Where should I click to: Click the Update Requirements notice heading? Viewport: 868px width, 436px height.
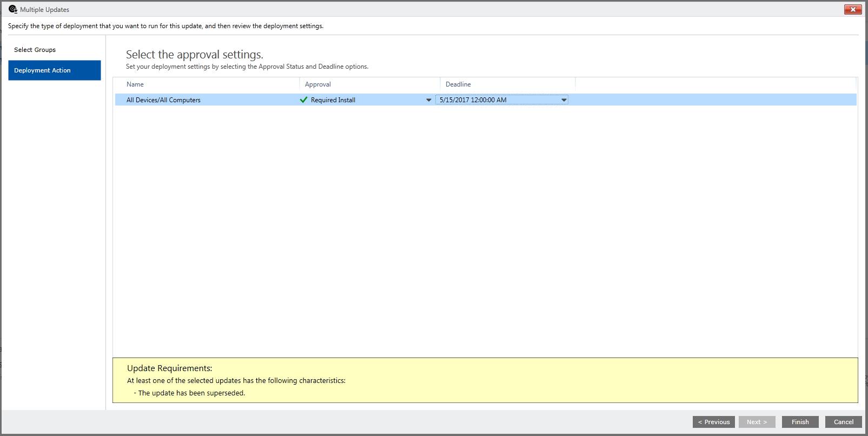[x=169, y=368]
